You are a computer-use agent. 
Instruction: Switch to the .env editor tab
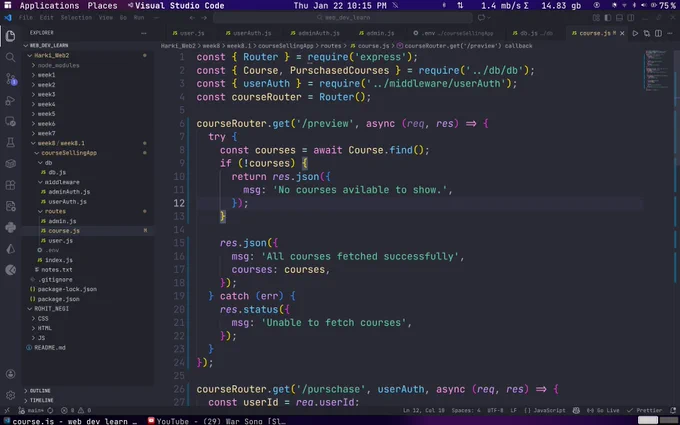453,33
